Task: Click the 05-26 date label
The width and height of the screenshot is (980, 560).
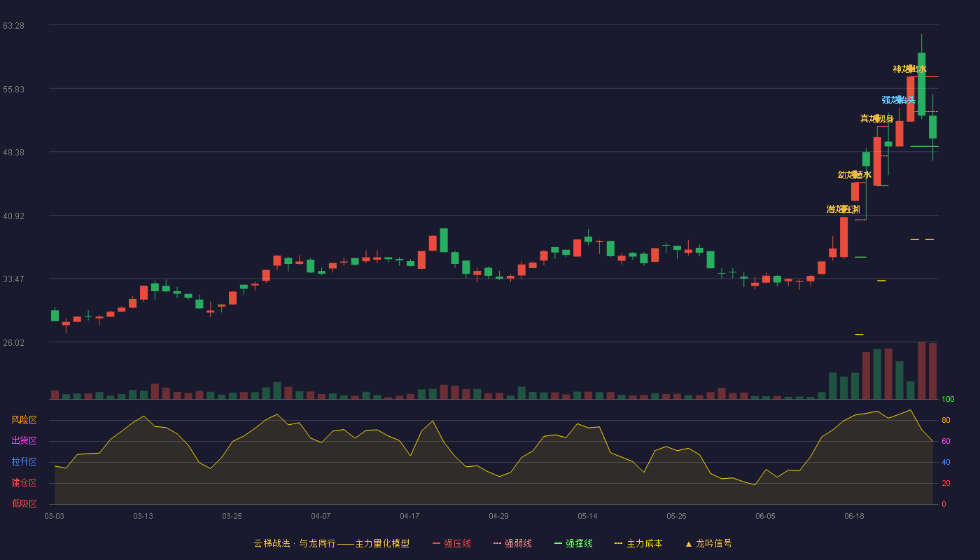Action: [x=676, y=516]
